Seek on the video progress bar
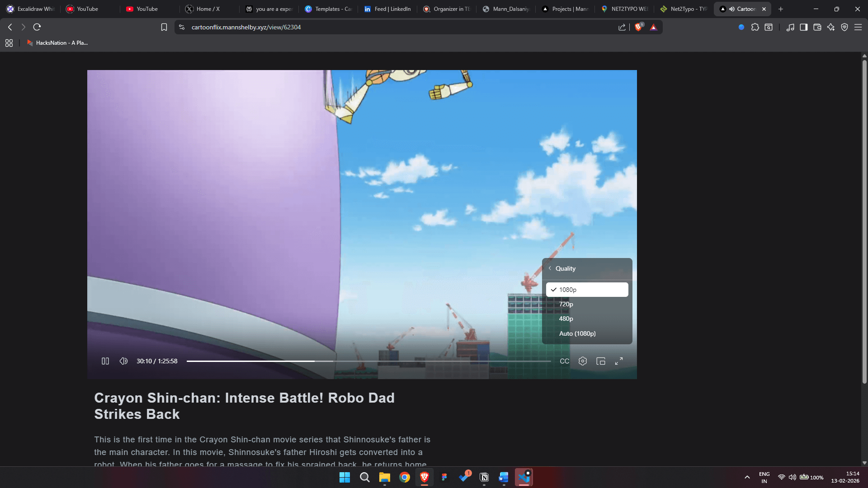 pos(368,361)
